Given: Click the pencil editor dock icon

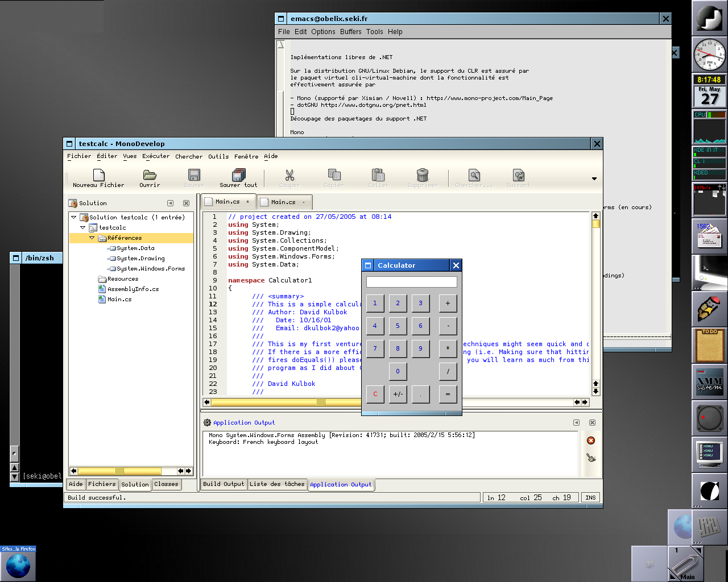Looking at the screenshot, I should click(x=709, y=309).
